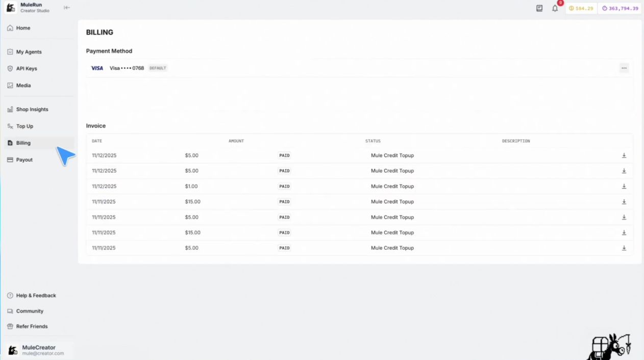Download the $1.00 invoice

pyautogui.click(x=624, y=186)
